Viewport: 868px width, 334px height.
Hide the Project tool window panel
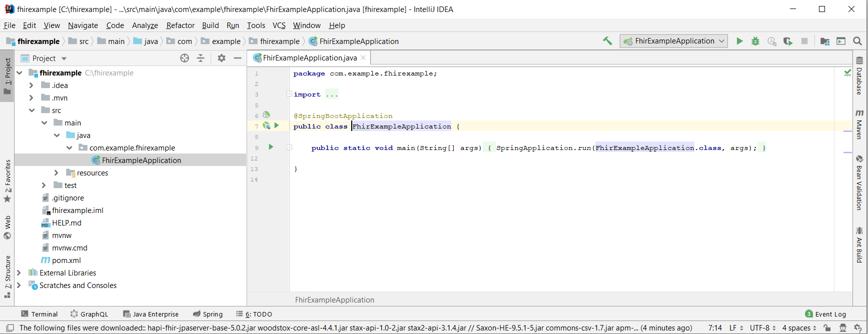238,58
